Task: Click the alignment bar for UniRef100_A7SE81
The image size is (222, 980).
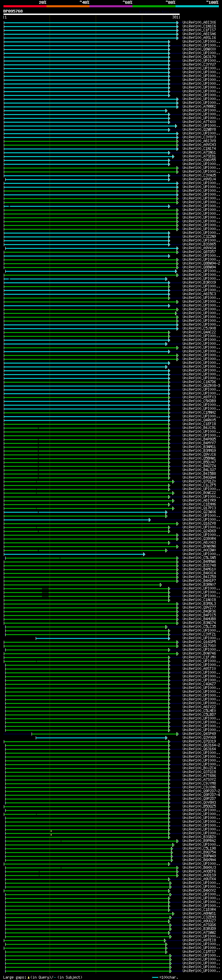Action: click(x=89, y=156)
